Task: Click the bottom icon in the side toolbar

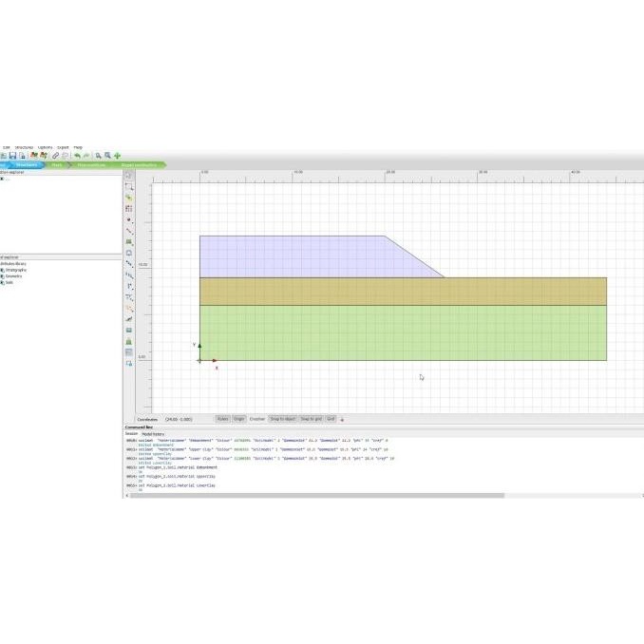Action: click(129, 364)
